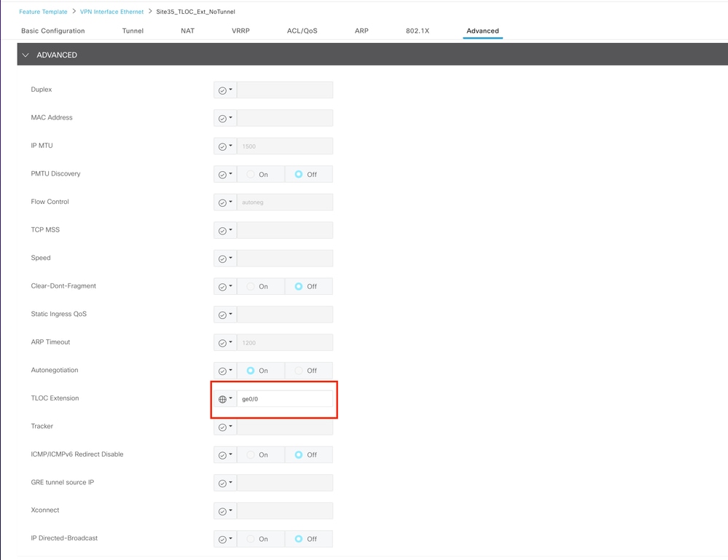Click Site35_TLOC_Ext_NoTunnel template name text
The width and height of the screenshot is (728, 560).
pos(195,12)
